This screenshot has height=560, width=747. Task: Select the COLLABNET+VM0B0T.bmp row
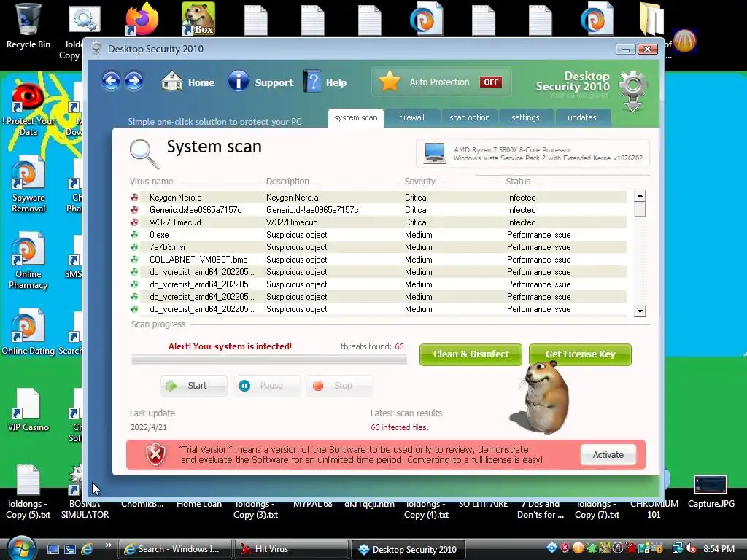tap(378, 259)
